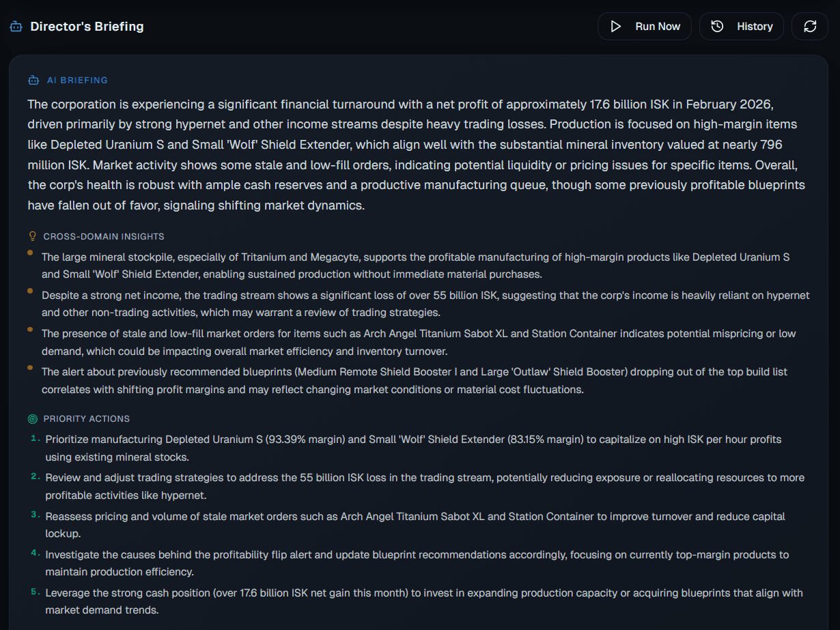The width and height of the screenshot is (840, 630).
Task: Click the insight about stale market orders
Action: (x=419, y=342)
